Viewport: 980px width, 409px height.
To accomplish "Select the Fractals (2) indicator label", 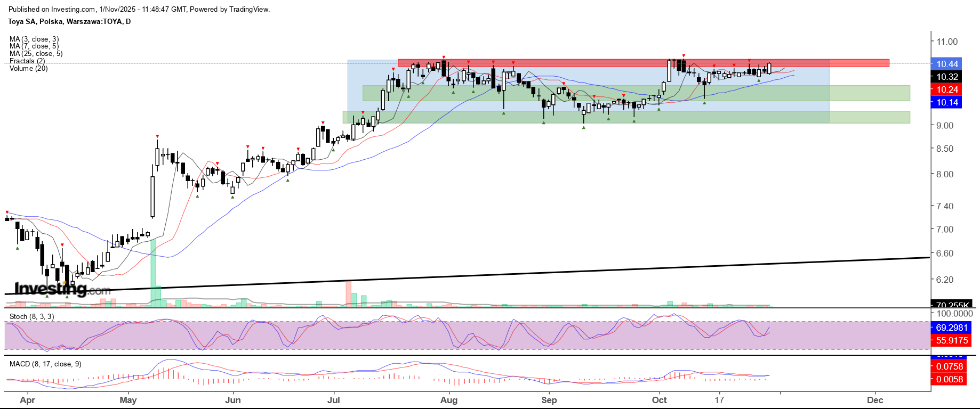I will click(27, 61).
